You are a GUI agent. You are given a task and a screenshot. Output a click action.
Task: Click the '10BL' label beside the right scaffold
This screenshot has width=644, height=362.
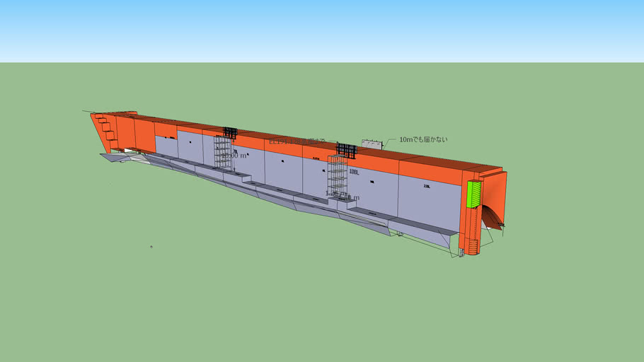[x=354, y=172]
